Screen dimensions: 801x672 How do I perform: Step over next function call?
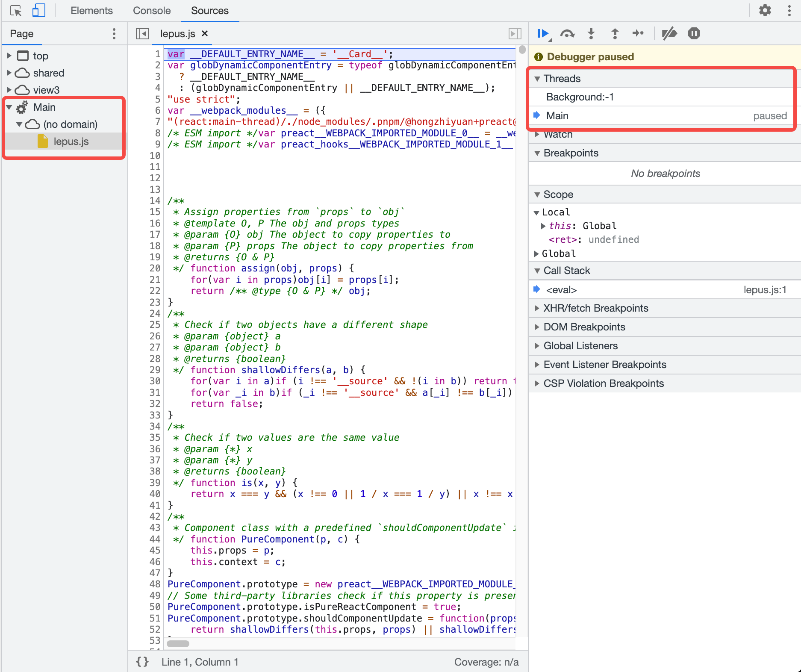[567, 33]
